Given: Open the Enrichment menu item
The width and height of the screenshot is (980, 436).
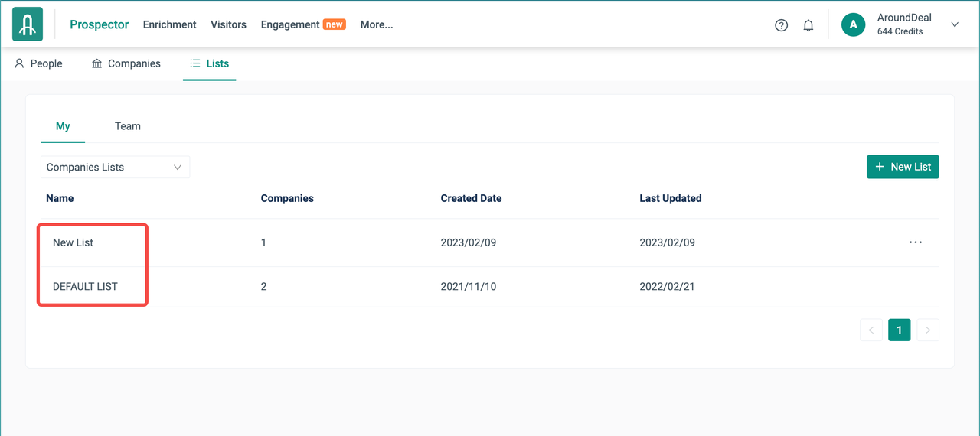Looking at the screenshot, I should pyautogui.click(x=169, y=24).
